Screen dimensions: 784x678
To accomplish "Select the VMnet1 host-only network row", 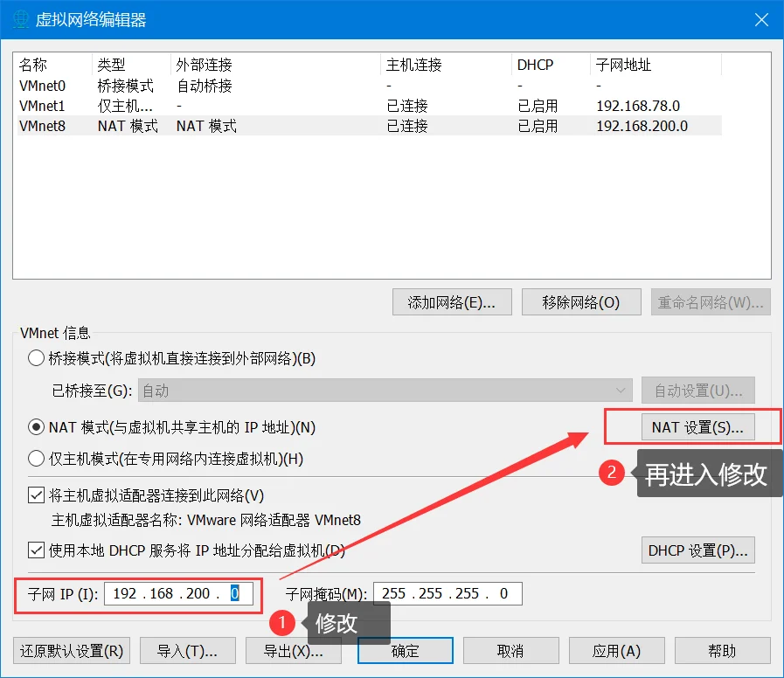I will (43, 106).
